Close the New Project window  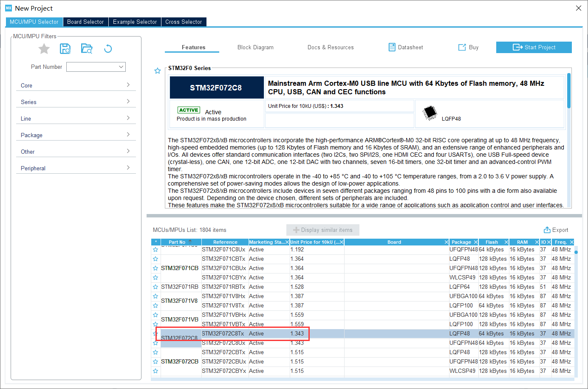click(x=578, y=8)
